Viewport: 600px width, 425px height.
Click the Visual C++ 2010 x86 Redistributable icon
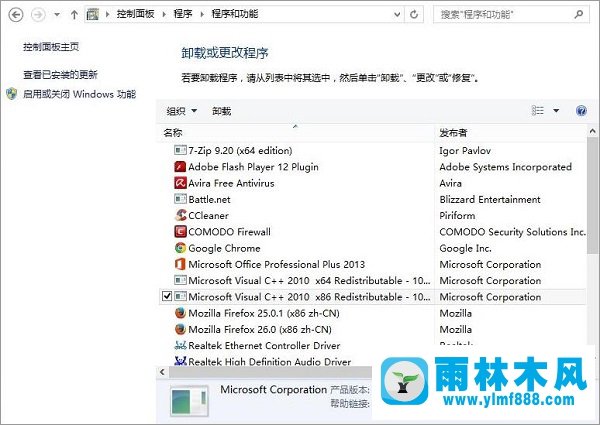180,296
